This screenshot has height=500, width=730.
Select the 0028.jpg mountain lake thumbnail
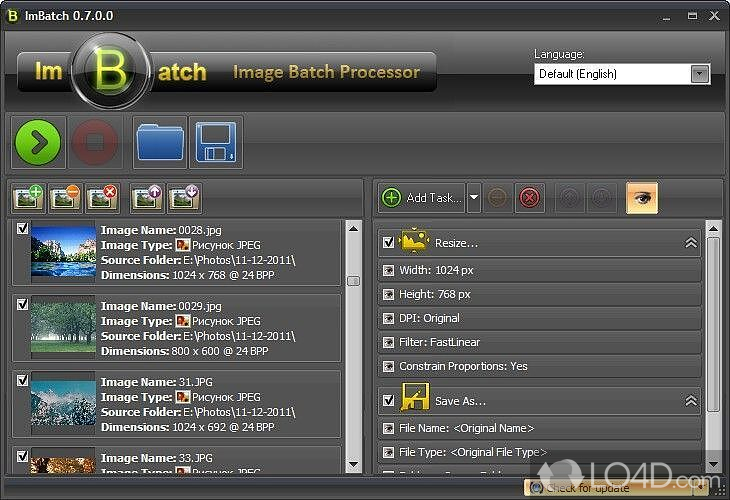(x=63, y=252)
